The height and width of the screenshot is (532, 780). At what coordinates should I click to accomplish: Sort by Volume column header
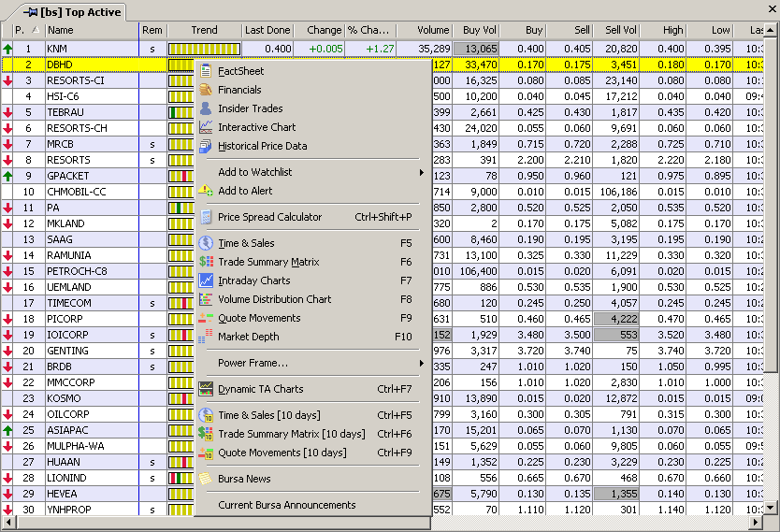tap(424, 30)
